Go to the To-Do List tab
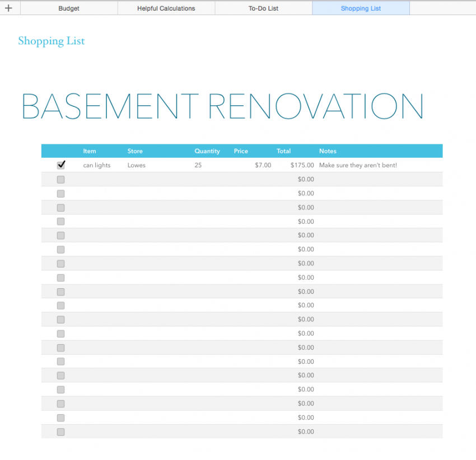This screenshot has width=476, height=460. coord(263,8)
